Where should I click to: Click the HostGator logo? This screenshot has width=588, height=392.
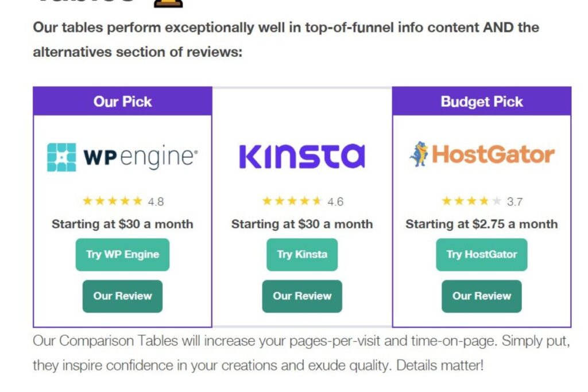[x=482, y=154]
